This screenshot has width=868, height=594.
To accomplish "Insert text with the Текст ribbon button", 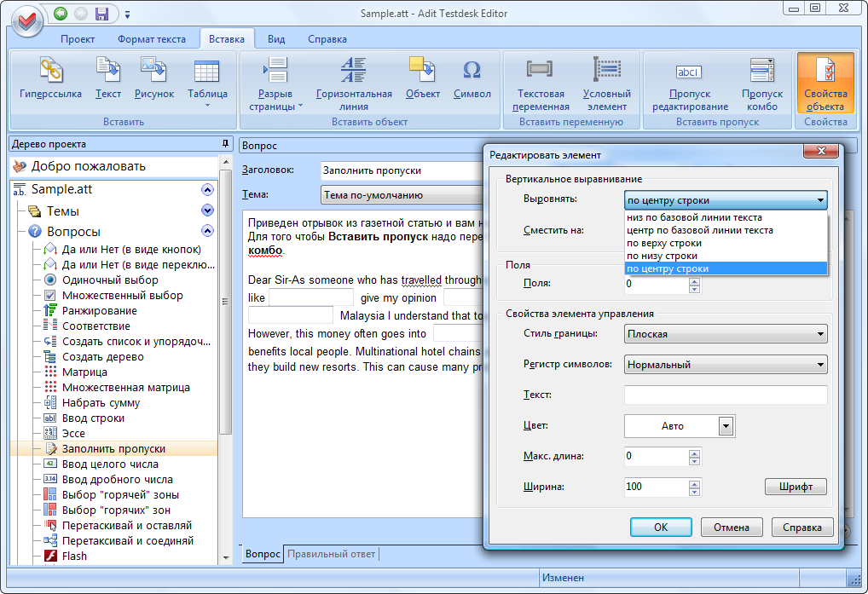I will coord(108,78).
